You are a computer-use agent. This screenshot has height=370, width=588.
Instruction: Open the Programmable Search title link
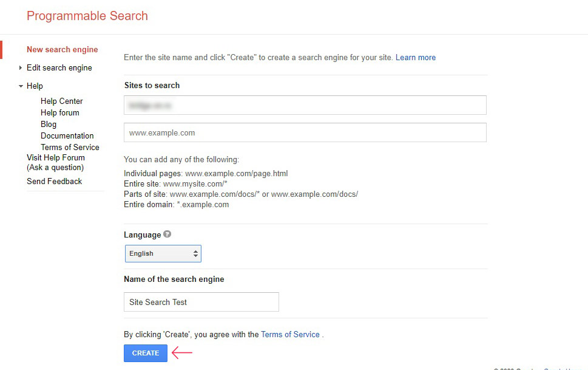[87, 16]
